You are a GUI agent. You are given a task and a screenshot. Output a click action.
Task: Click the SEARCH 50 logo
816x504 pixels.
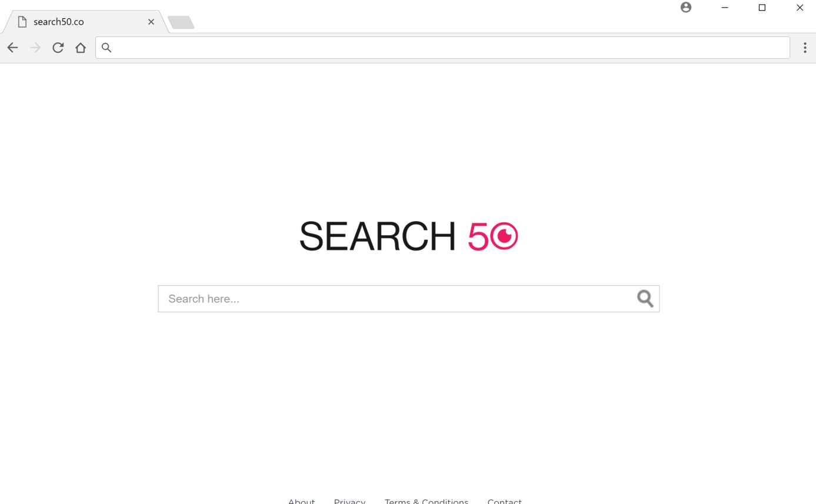tap(409, 236)
